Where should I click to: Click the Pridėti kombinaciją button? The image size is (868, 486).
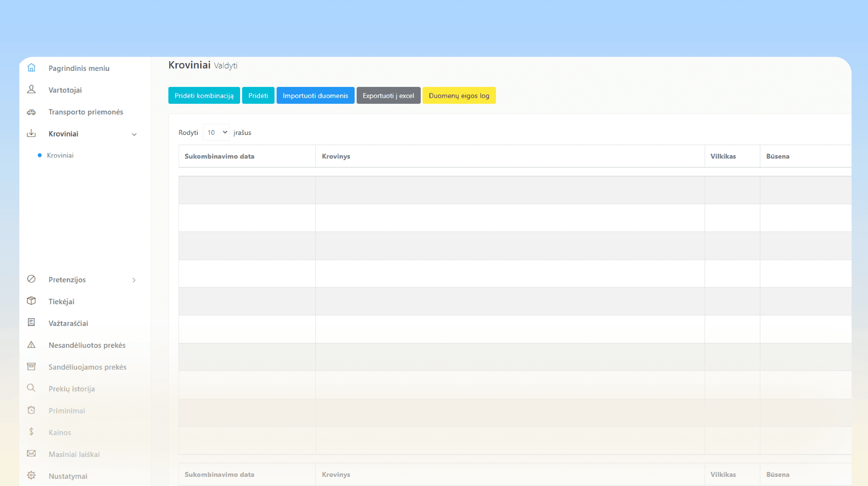pyautogui.click(x=204, y=95)
